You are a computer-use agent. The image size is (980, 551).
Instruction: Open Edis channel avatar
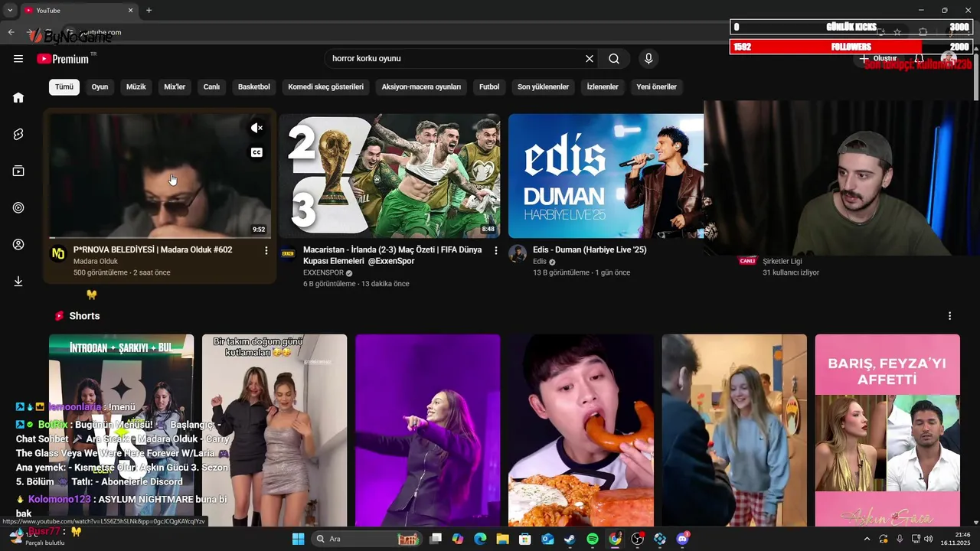pos(518,253)
